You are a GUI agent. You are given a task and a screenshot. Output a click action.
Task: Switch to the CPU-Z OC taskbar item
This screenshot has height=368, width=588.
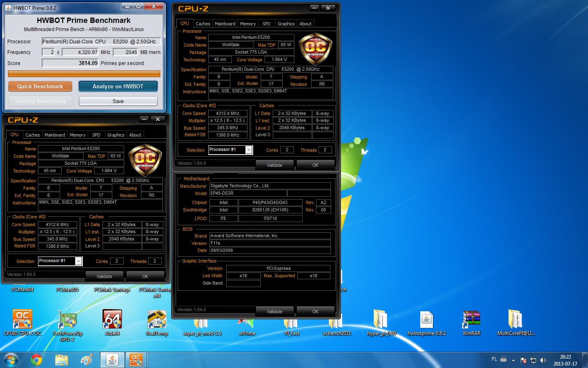[x=136, y=360]
